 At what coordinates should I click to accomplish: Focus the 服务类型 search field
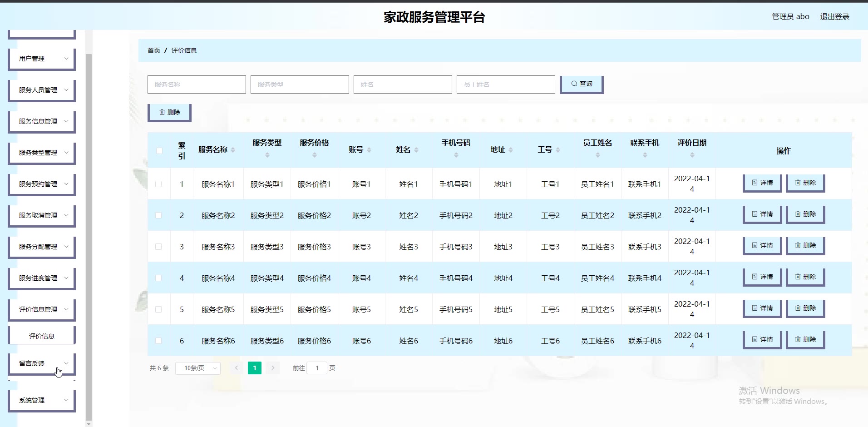click(300, 84)
